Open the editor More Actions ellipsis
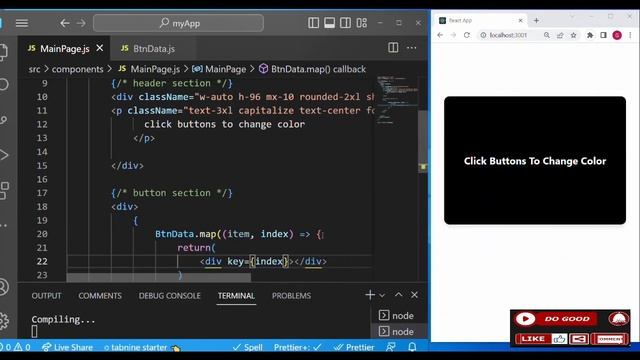The height and width of the screenshot is (360, 640). [x=411, y=48]
